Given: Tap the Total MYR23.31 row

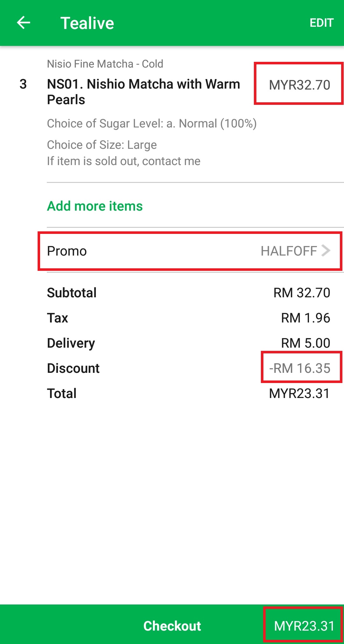Looking at the screenshot, I should coord(189,394).
